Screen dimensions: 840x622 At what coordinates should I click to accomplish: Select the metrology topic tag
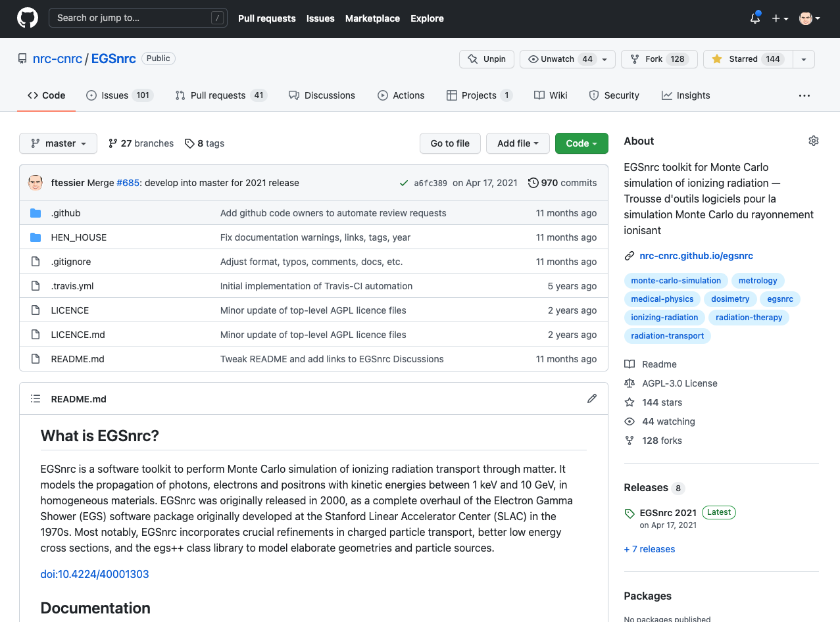tap(758, 281)
